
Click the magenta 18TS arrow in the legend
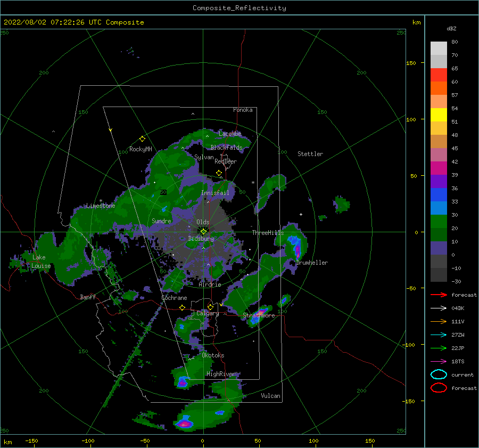[439, 362]
